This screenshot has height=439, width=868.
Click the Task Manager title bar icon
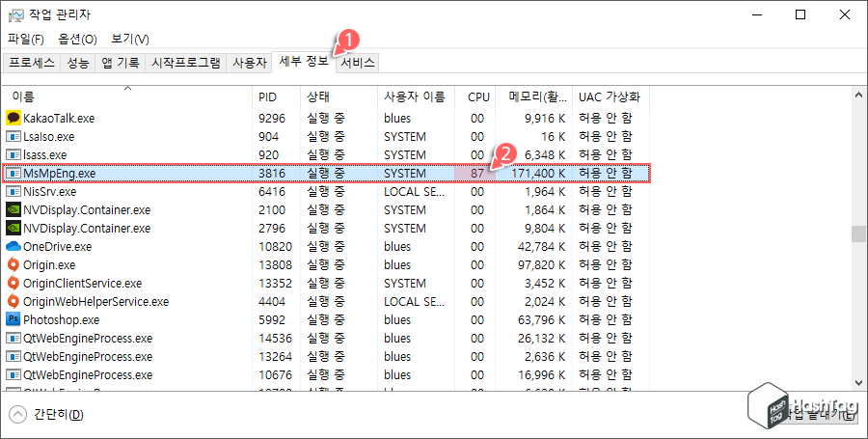click(16, 14)
